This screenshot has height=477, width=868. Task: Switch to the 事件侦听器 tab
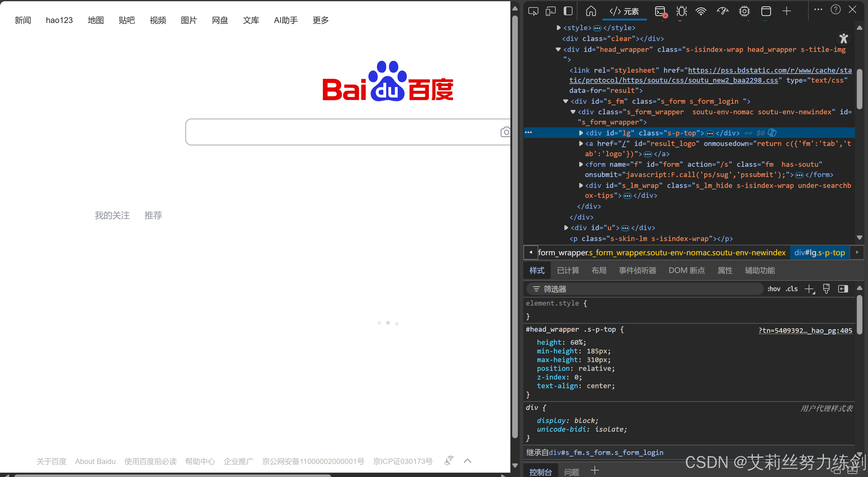point(637,270)
